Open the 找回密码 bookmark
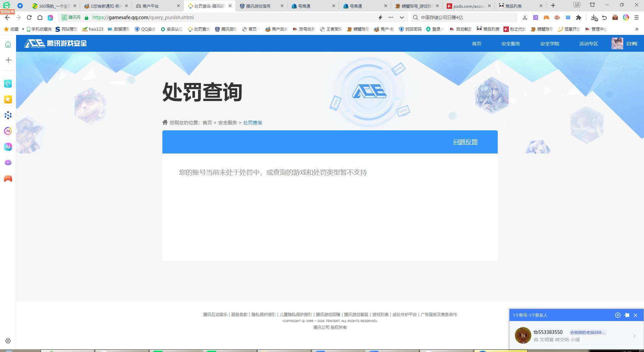The width and height of the screenshot is (644, 352). click(x=410, y=29)
